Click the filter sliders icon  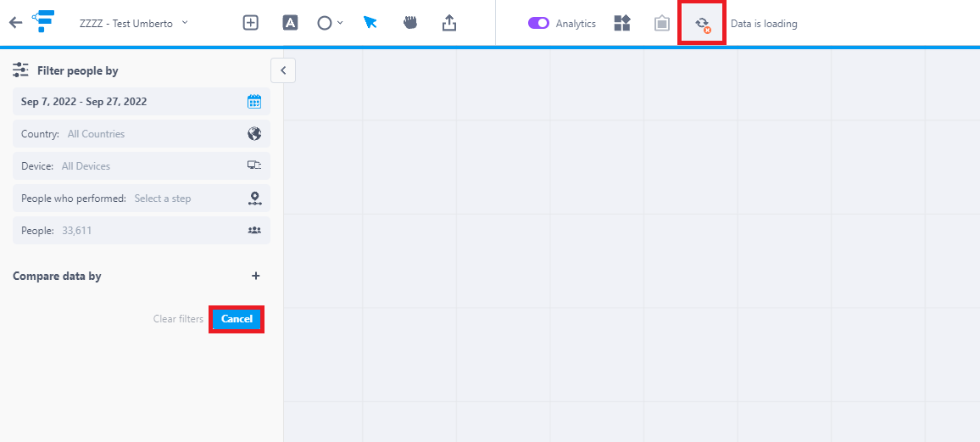coord(20,70)
